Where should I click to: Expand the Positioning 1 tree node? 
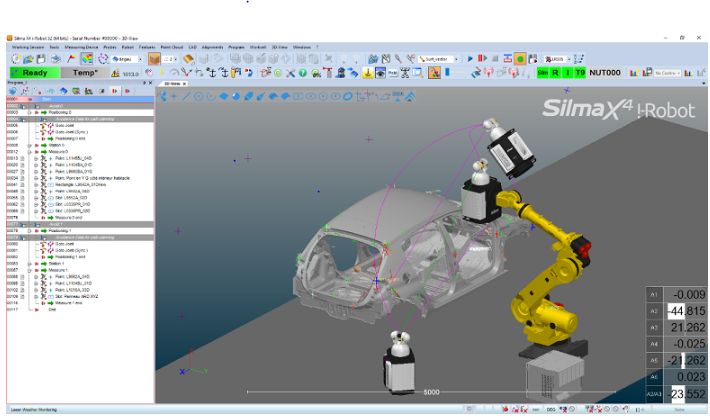pyautogui.click(x=30, y=231)
